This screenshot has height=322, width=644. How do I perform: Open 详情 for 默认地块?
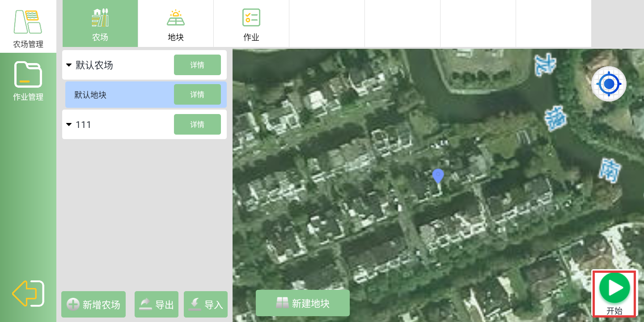[x=197, y=94]
